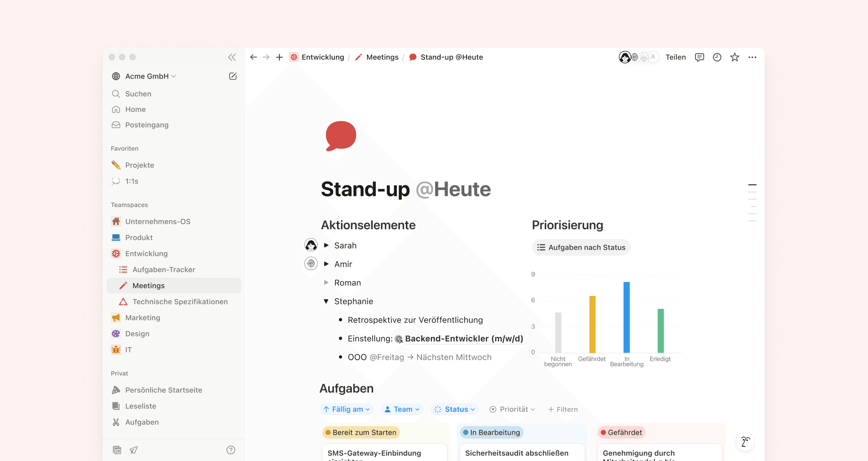Open comments panel icon
Viewport: 868px width, 461px height.
click(699, 57)
